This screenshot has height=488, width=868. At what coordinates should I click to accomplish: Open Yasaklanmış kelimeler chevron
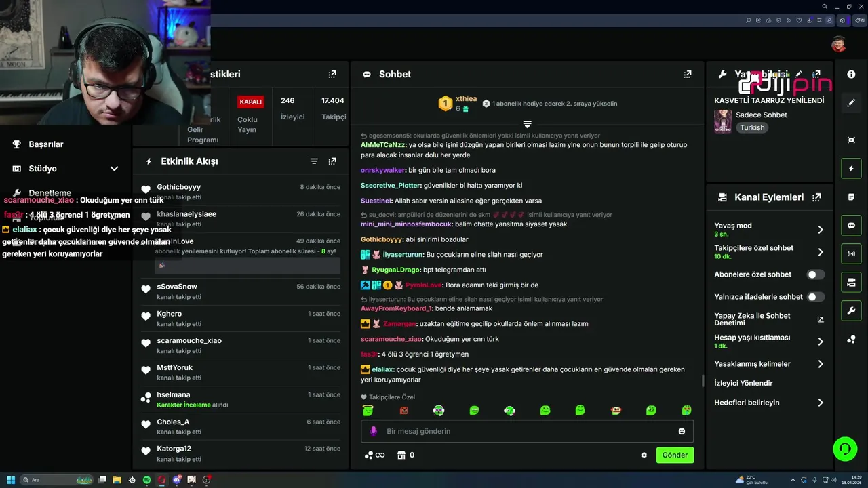820,364
